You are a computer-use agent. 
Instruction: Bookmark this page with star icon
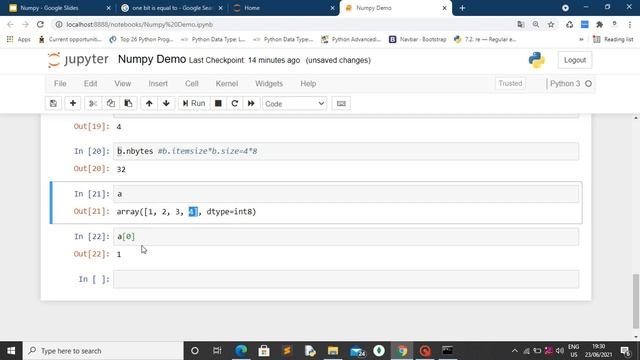[551, 24]
